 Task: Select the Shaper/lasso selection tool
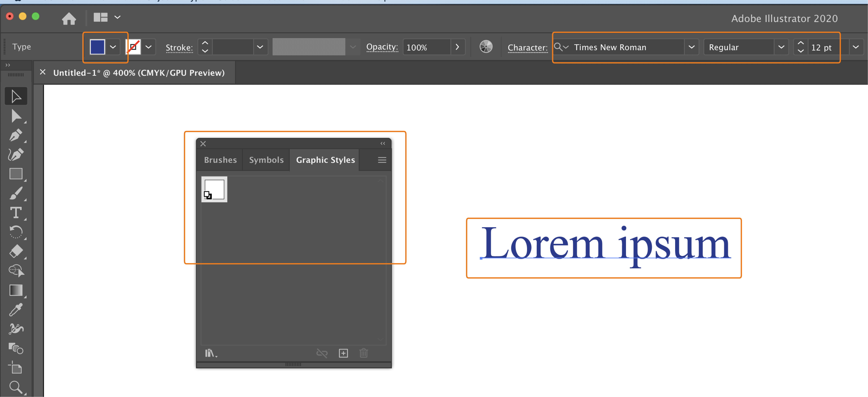[x=16, y=271]
